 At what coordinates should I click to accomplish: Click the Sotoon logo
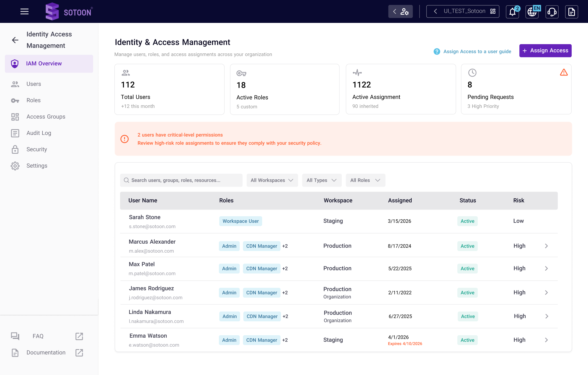tap(69, 11)
